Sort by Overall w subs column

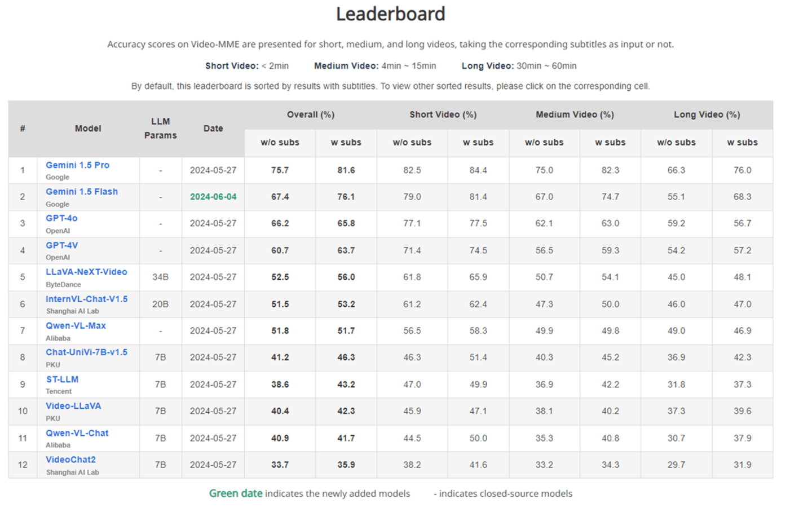pos(346,143)
